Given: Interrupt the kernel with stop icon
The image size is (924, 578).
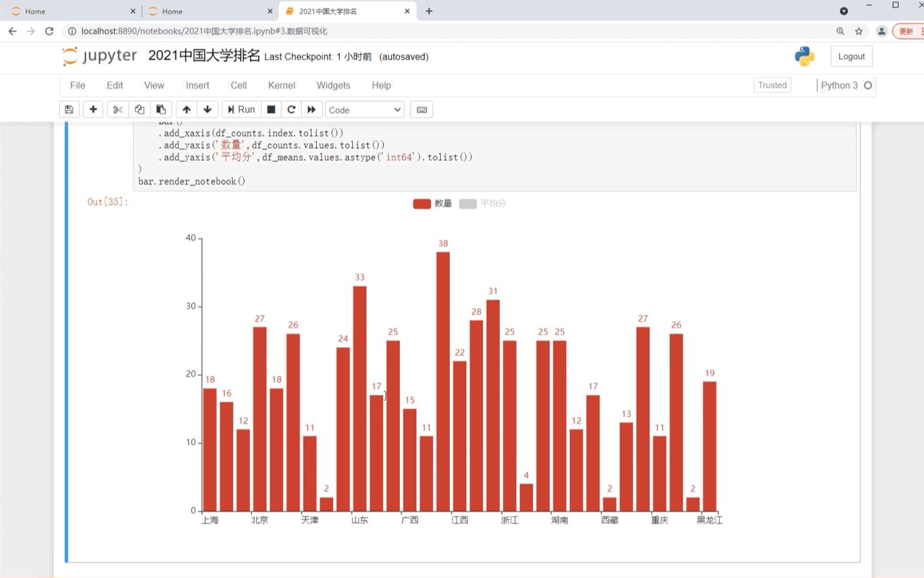Looking at the screenshot, I should coord(271,110).
